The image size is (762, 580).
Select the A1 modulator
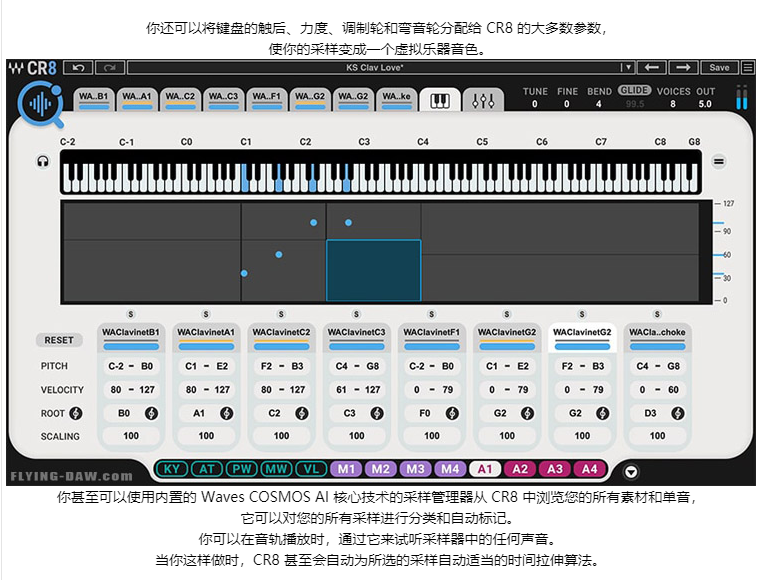pos(485,469)
